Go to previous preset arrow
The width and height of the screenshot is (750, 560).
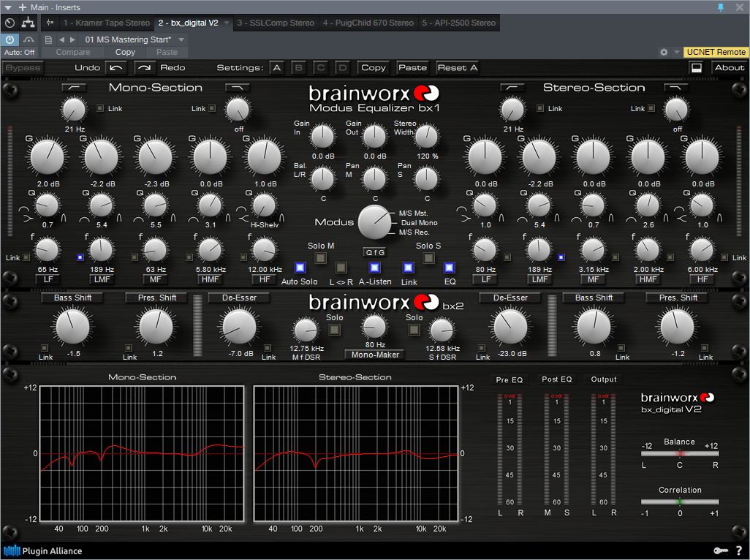[x=61, y=39]
